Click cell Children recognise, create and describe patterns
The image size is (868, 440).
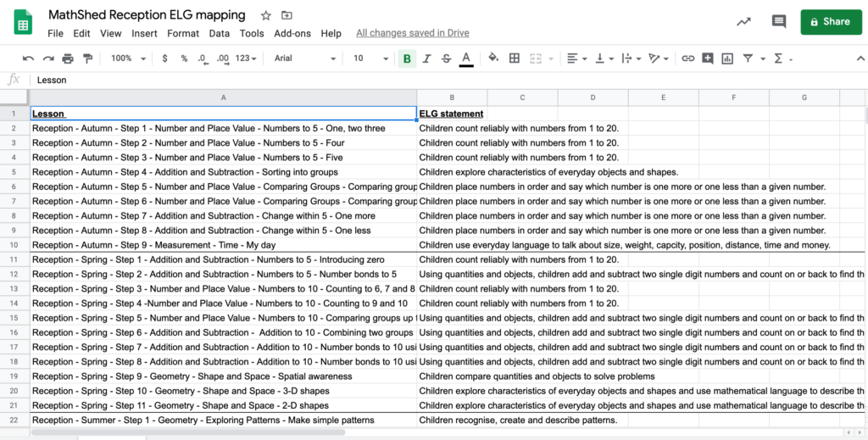pos(452,420)
